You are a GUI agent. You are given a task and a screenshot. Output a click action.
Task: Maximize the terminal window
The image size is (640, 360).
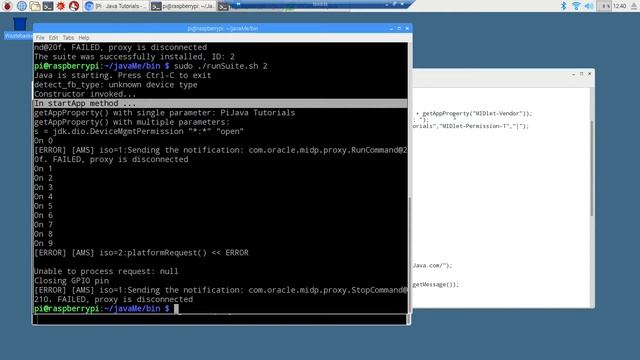point(399,28)
